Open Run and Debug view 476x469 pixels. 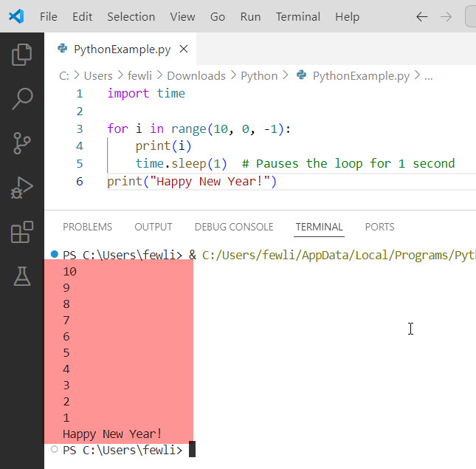coord(22,188)
